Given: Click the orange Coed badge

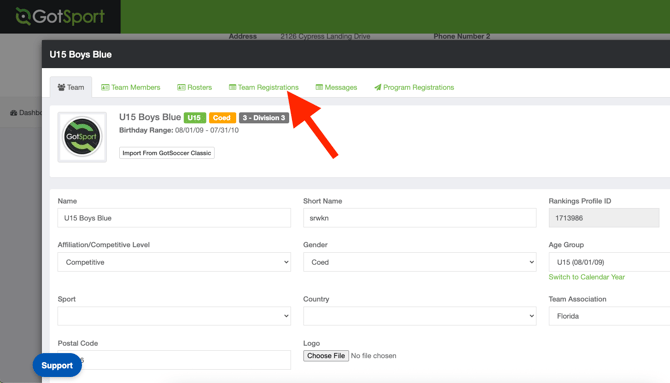Looking at the screenshot, I should point(222,118).
